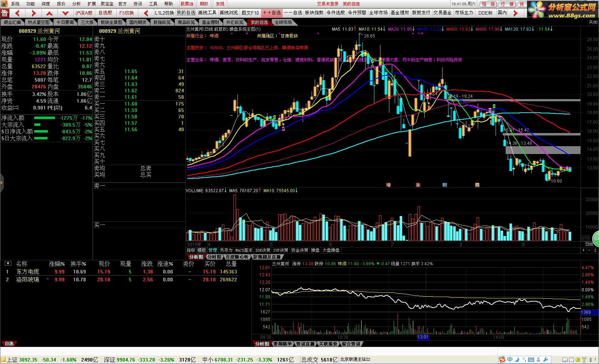Click the 交易未登录 link
Screen dimensions: 599x364
click(x=328, y=4)
